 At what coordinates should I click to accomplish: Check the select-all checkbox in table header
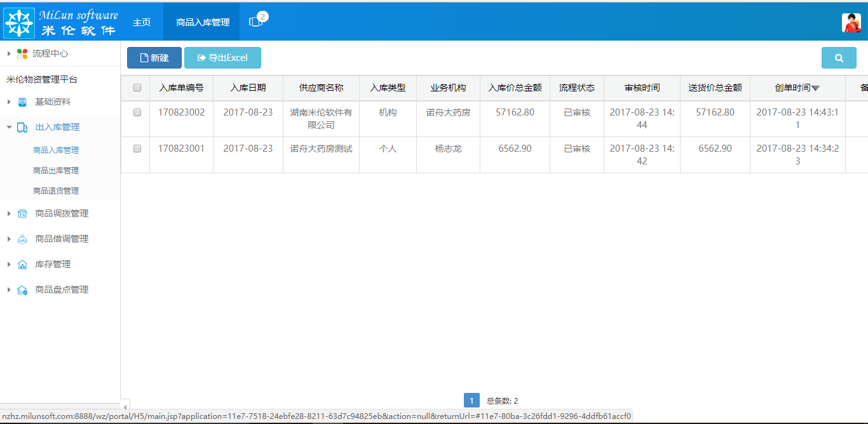coord(136,88)
